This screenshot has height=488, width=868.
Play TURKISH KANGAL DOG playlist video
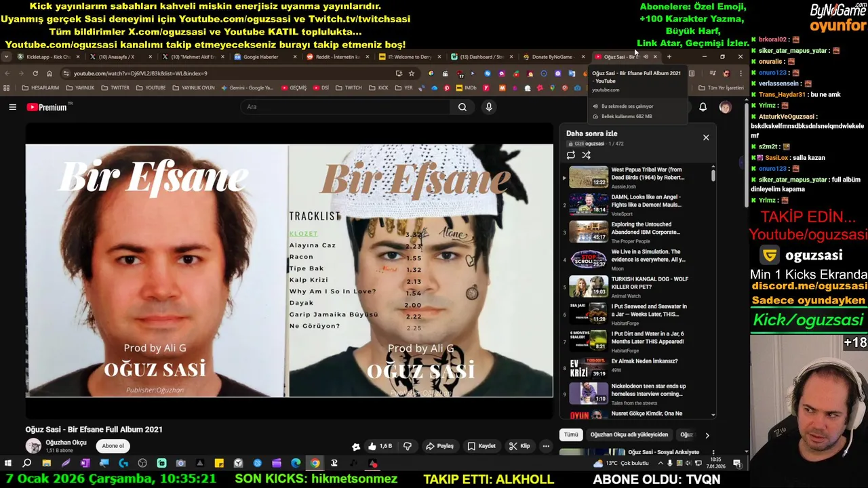(634, 286)
